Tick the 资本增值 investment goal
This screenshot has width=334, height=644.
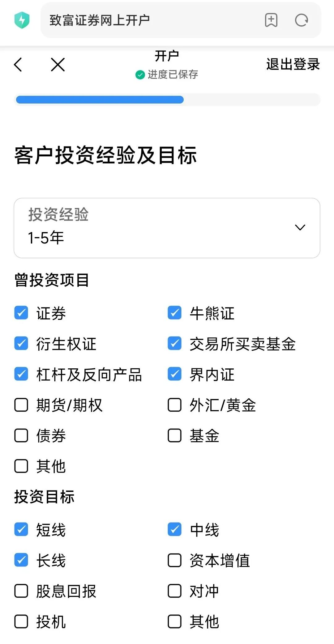175,560
